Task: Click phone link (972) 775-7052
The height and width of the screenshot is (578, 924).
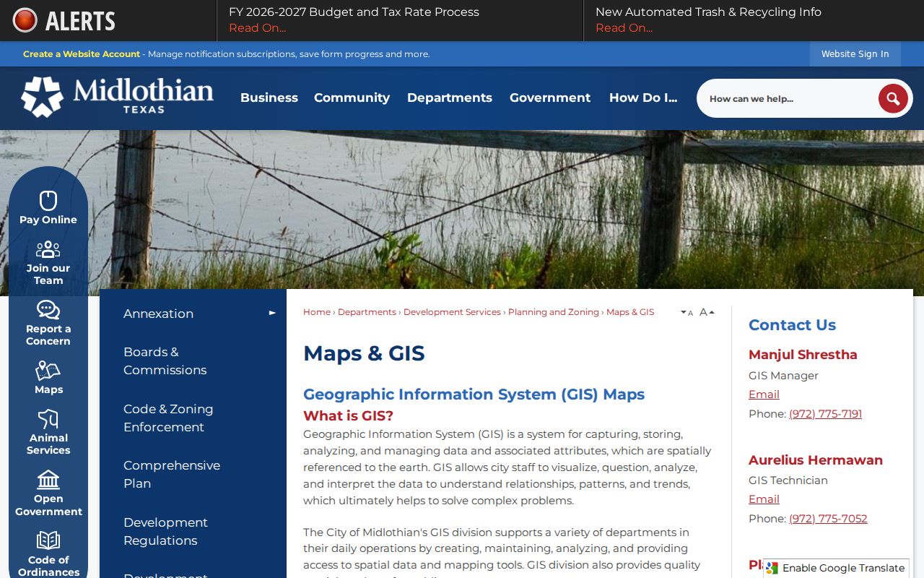Action: pyautogui.click(x=828, y=519)
